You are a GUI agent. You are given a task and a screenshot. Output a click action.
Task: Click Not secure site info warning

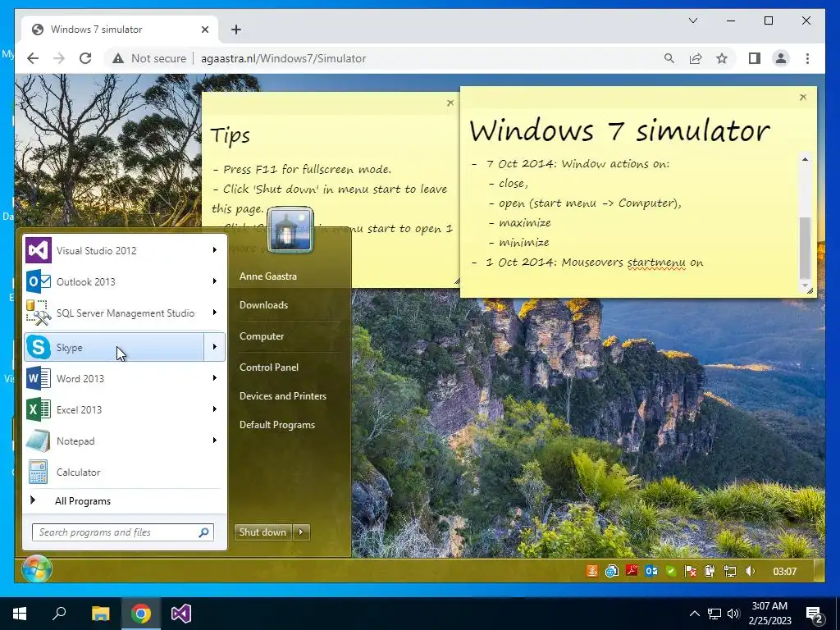click(149, 58)
